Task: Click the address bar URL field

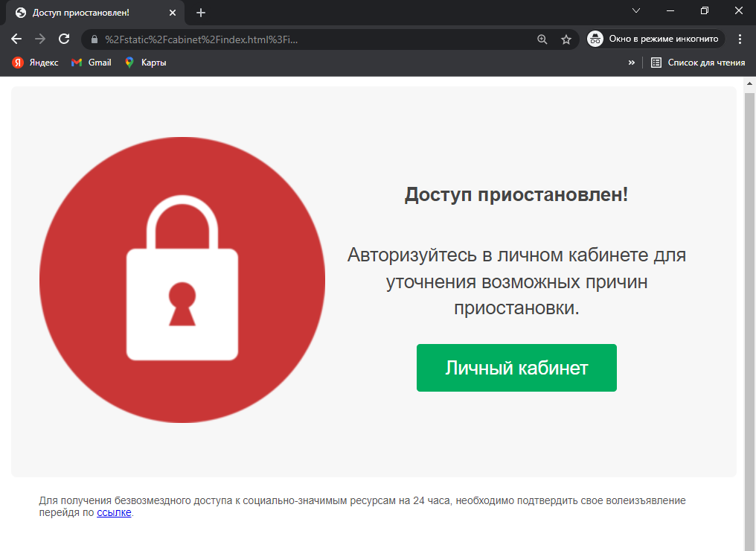Action: [313, 39]
